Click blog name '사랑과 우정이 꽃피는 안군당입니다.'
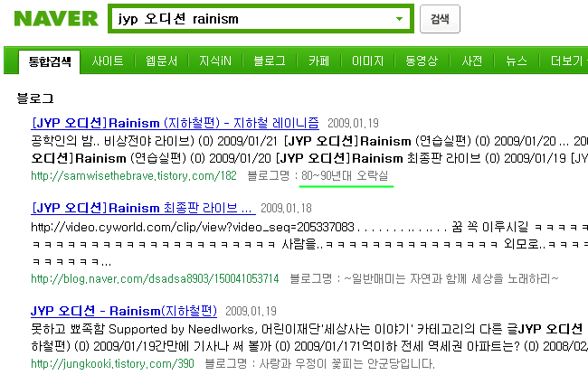The width and height of the screenshot is (588, 375). tap(346, 363)
